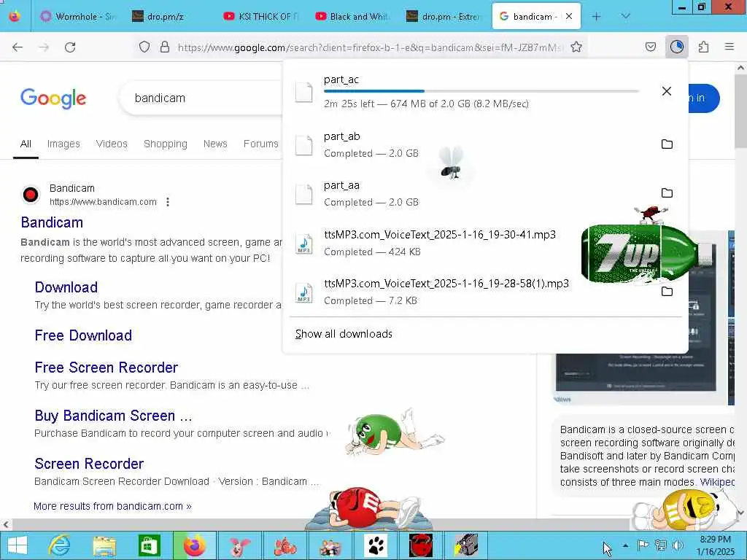Image resolution: width=747 pixels, height=560 pixels.
Task: Switch to the Wormhole tab
Action: [77, 17]
